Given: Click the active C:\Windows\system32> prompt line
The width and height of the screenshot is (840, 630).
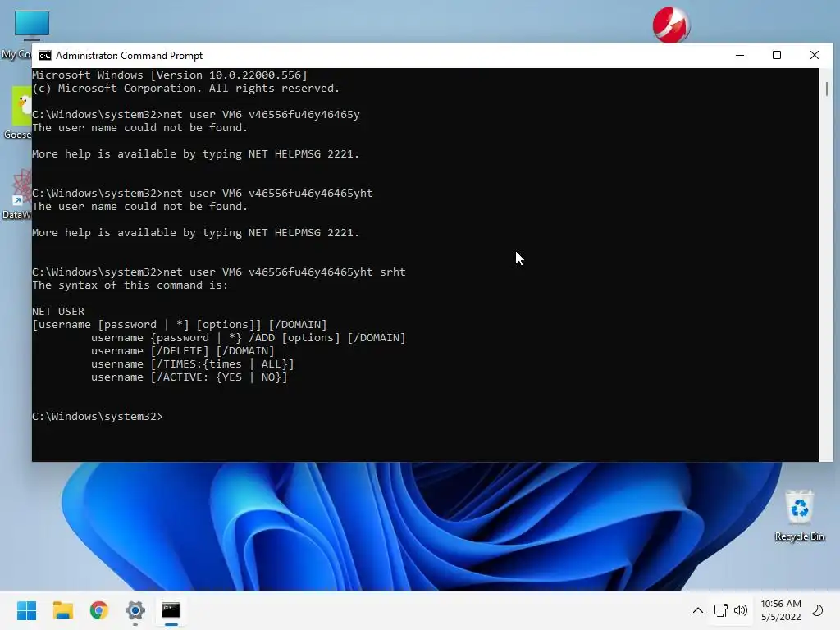Looking at the screenshot, I should click(x=98, y=416).
